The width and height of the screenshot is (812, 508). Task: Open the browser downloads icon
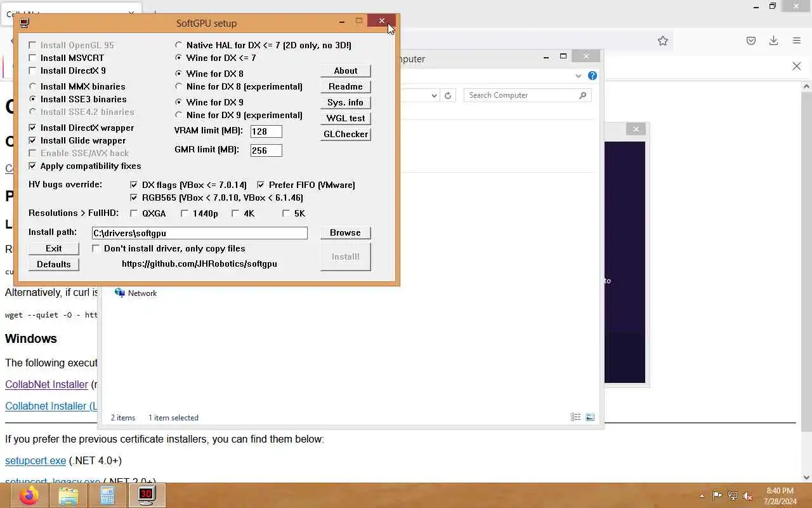773,41
